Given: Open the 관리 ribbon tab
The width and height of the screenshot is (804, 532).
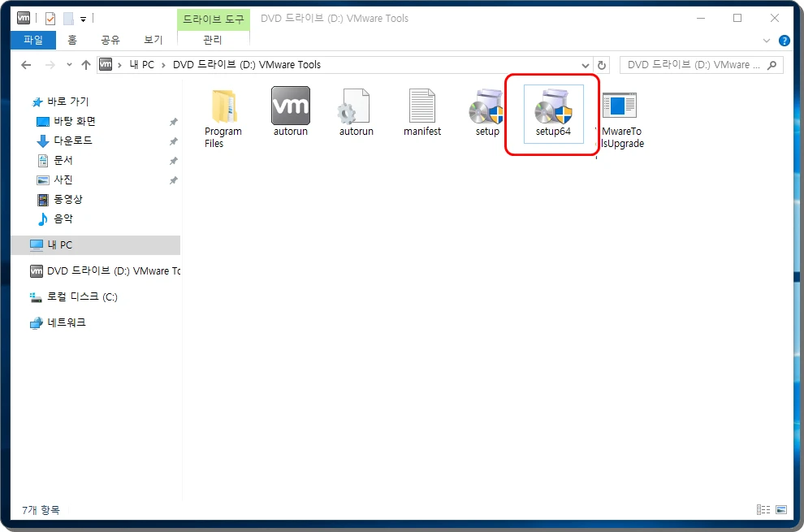Looking at the screenshot, I should [x=213, y=40].
